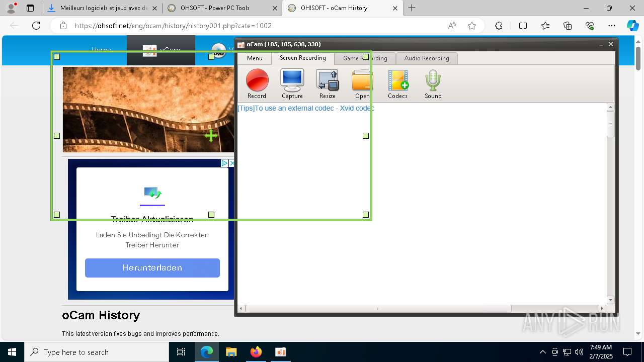This screenshot has height=362, width=644.
Task: Open the Resize tool in oCam
Action: tap(327, 84)
